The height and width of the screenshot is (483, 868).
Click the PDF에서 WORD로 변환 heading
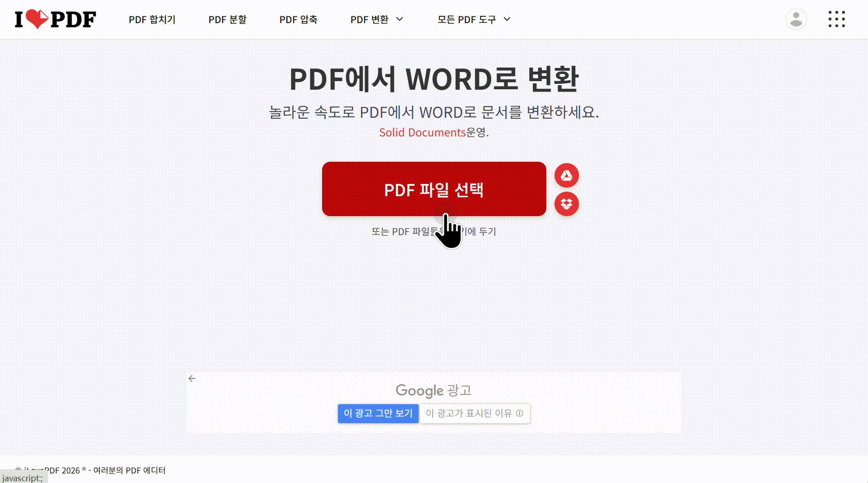tap(434, 79)
